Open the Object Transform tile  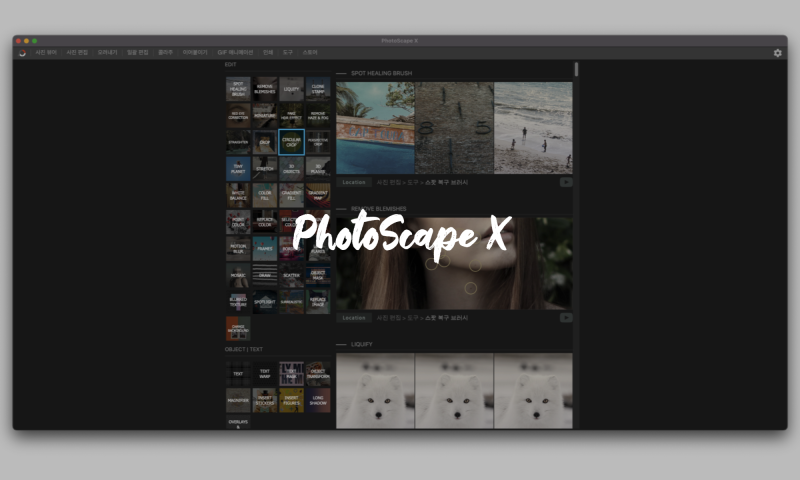[x=318, y=374]
